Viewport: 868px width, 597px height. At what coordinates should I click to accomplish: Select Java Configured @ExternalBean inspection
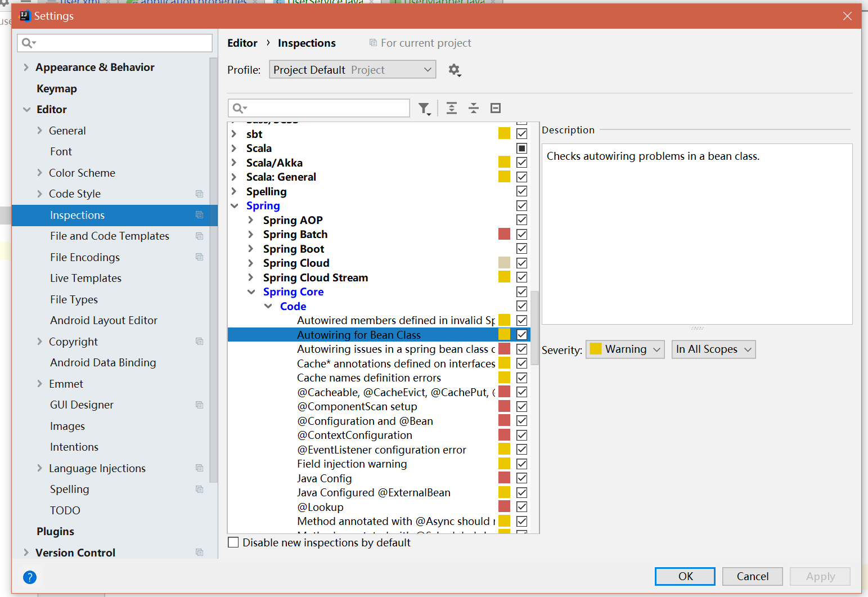click(x=374, y=492)
